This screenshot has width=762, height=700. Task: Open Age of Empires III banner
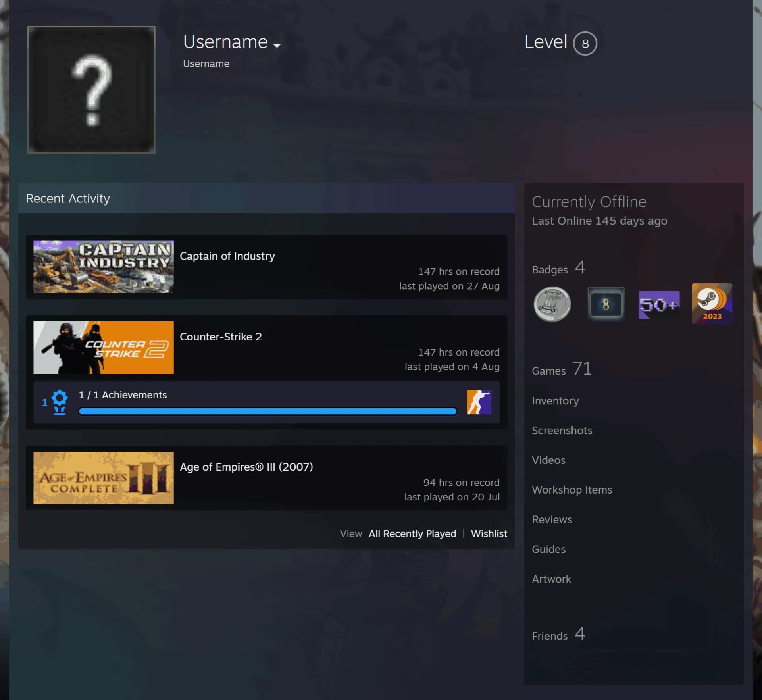[104, 478]
